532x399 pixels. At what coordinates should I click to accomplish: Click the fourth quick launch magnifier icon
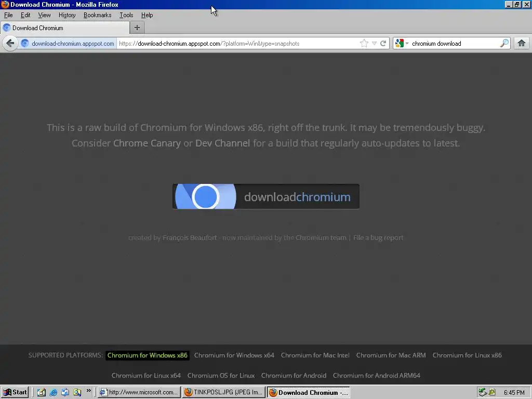[x=77, y=392]
